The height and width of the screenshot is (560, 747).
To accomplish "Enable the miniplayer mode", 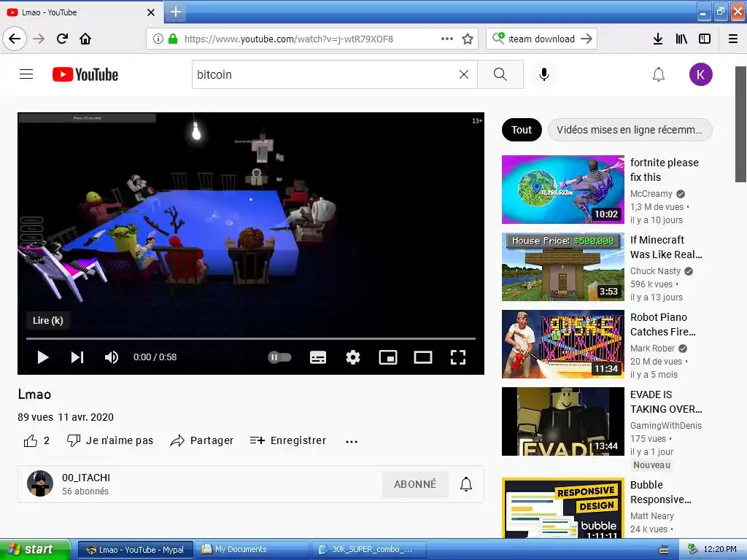I will pyautogui.click(x=388, y=357).
